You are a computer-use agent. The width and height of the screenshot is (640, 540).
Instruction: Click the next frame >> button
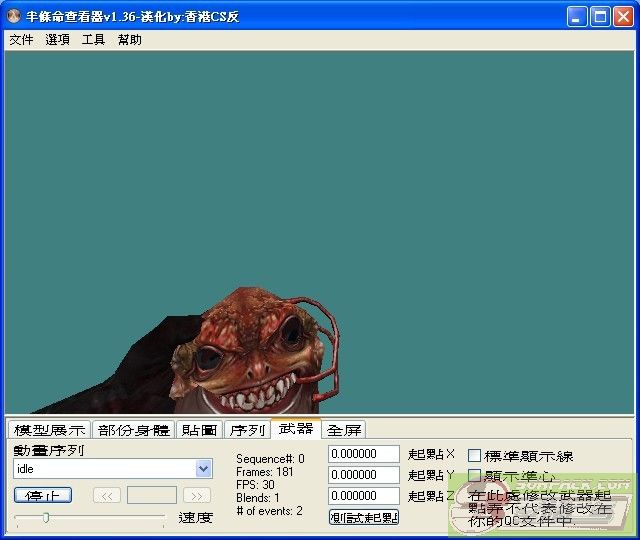(197, 495)
